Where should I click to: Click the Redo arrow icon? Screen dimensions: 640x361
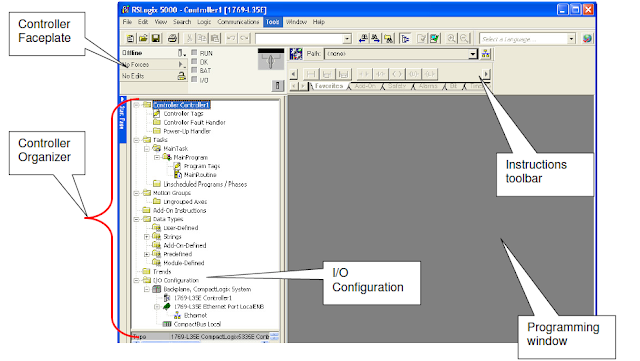pyautogui.click(x=244, y=38)
